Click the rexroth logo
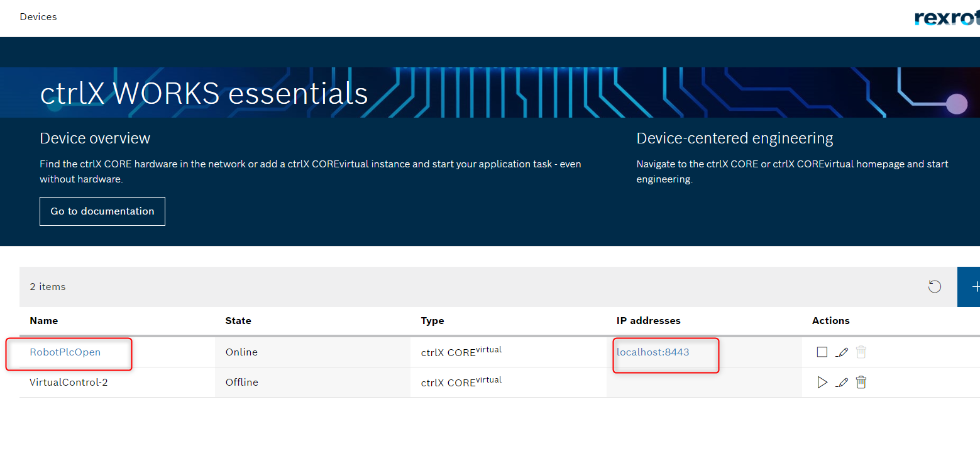The width and height of the screenshot is (980, 453). (947, 18)
